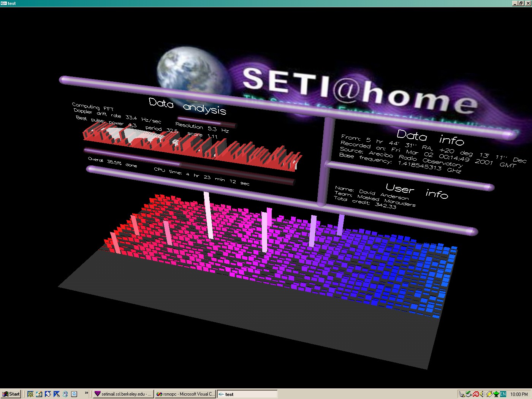
Task: Switch to setimail.ssl.berkeley.edu taskbar window
Action: tap(123, 394)
